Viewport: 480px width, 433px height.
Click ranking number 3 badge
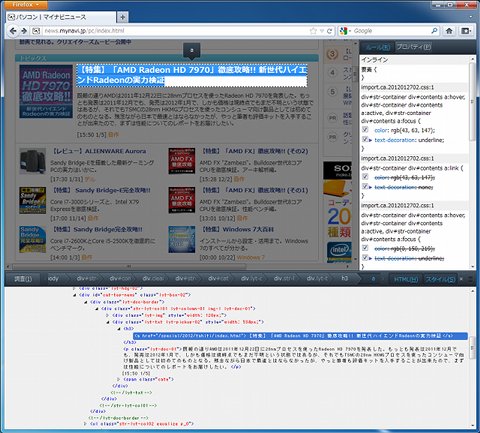coord(332,54)
